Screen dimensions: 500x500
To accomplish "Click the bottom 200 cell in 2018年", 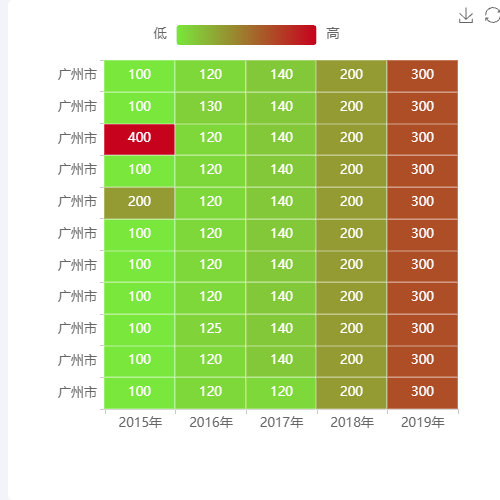I will [352, 393].
